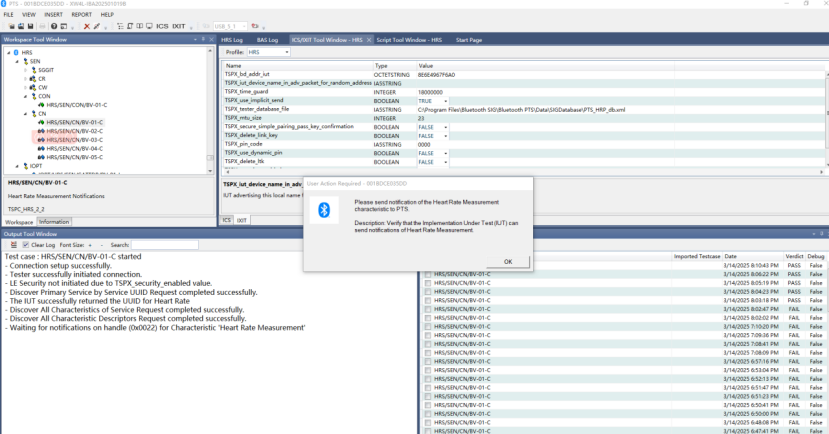The height and width of the screenshot is (434, 829).
Task: Close the ICS/IXIT Tool Window tab
Action: [369, 40]
